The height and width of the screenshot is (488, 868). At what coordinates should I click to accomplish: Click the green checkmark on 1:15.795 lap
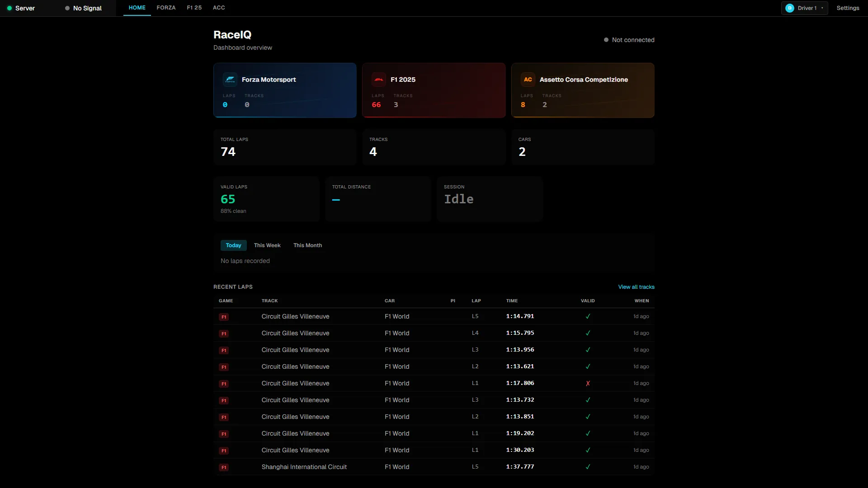click(x=588, y=333)
